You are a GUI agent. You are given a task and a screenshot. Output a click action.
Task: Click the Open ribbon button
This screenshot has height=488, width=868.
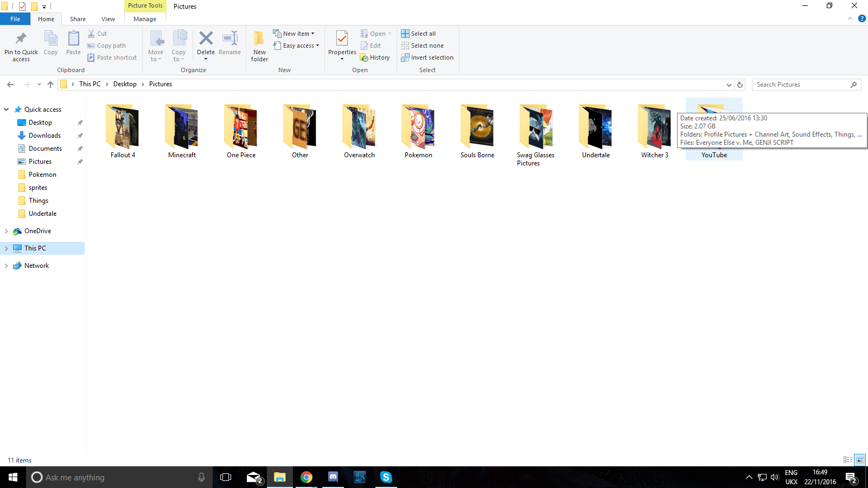(x=376, y=34)
